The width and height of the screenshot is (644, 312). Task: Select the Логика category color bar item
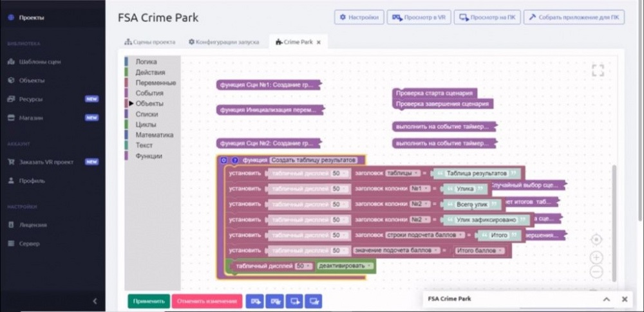tap(146, 62)
